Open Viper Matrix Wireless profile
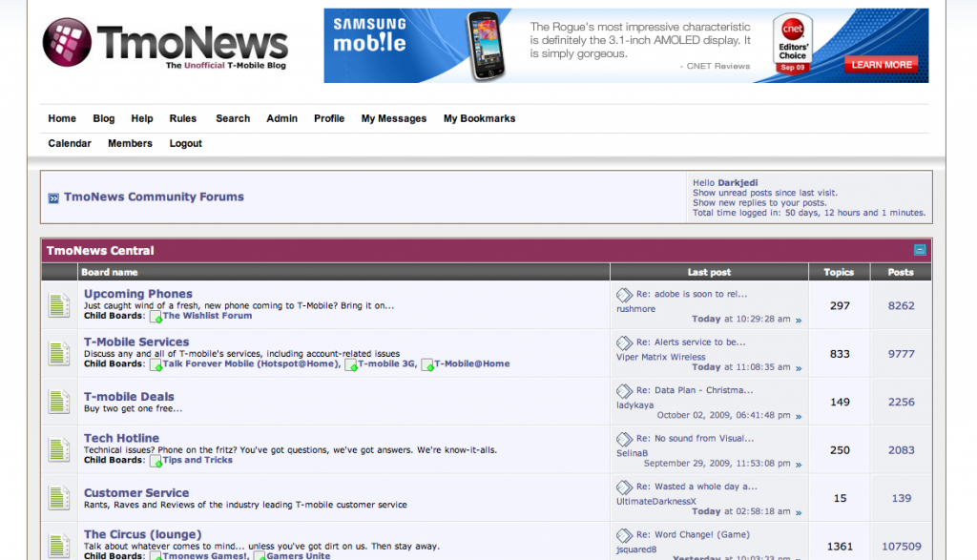Image resolution: width=977 pixels, height=560 pixels. point(660,357)
